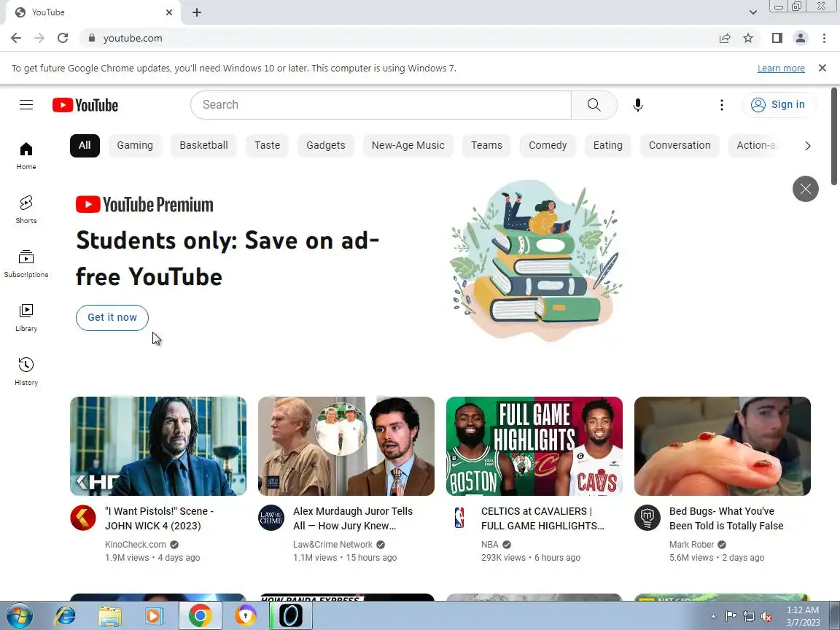Show hidden system tray icons

(x=714, y=617)
